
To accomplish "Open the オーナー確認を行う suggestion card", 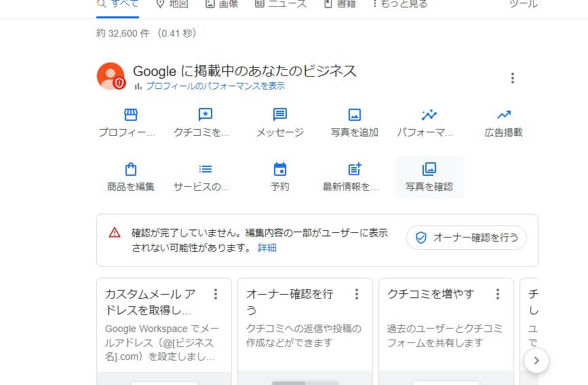I will coord(305,331).
